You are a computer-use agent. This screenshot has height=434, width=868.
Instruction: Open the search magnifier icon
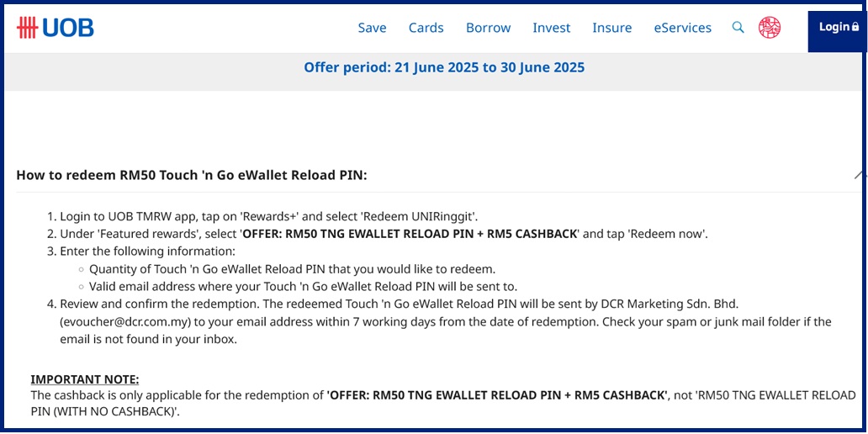(738, 27)
